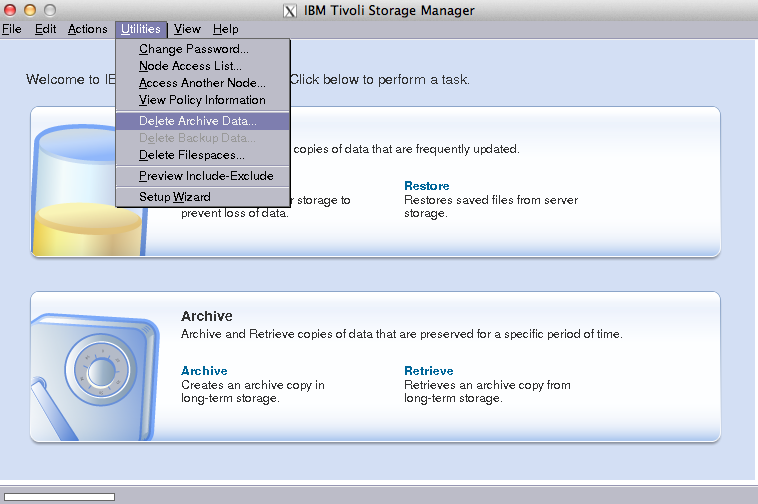The height and width of the screenshot is (504, 758).
Task: Click the X11 icon in title bar
Action: [x=290, y=11]
